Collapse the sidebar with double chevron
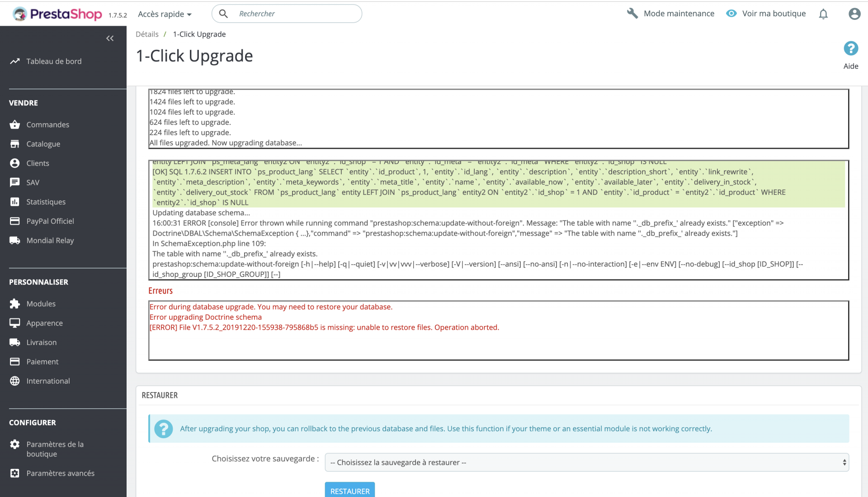This screenshot has width=868, height=497. pyautogui.click(x=109, y=38)
